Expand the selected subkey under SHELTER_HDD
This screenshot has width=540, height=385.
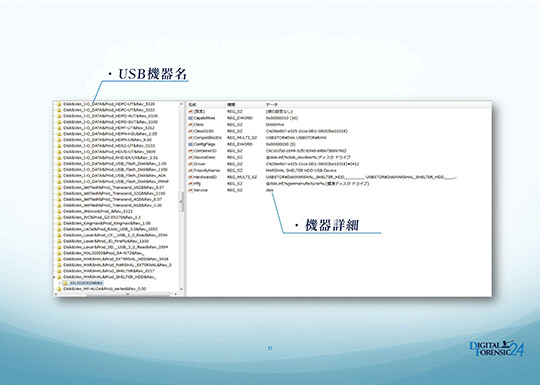pyautogui.click(x=60, y=283)
